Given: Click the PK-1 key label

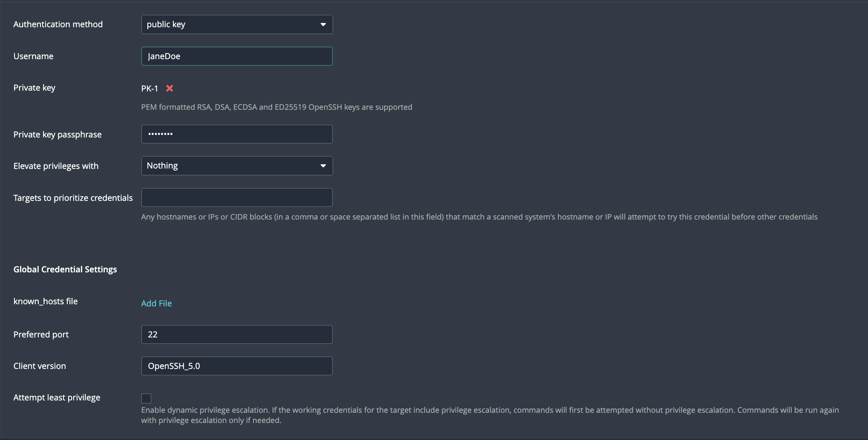Looking at the screenshot, I should click(x=149, y=89).
